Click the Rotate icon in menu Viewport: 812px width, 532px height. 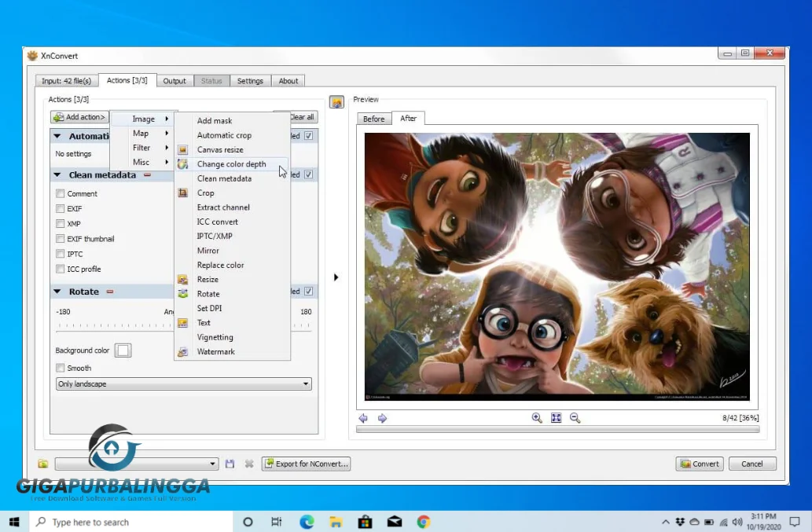pyautogui.click(x=182, y=294)
